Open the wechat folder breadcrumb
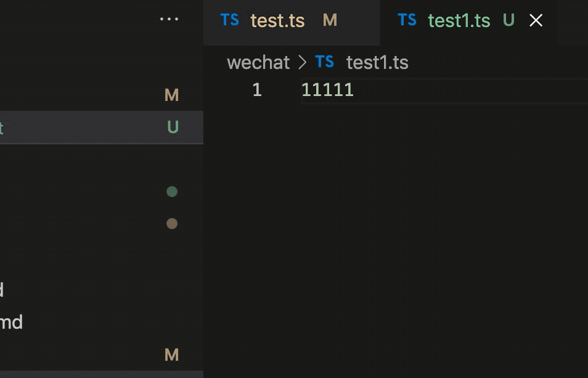This screenshot has width=588, height=378. [258, 62]
